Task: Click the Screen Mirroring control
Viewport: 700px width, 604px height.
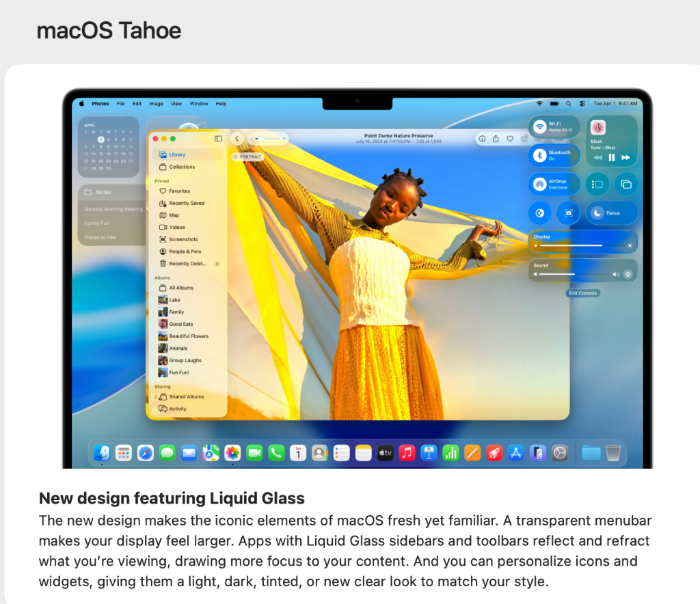Action: pyautogui.click(x=626, y=184)
